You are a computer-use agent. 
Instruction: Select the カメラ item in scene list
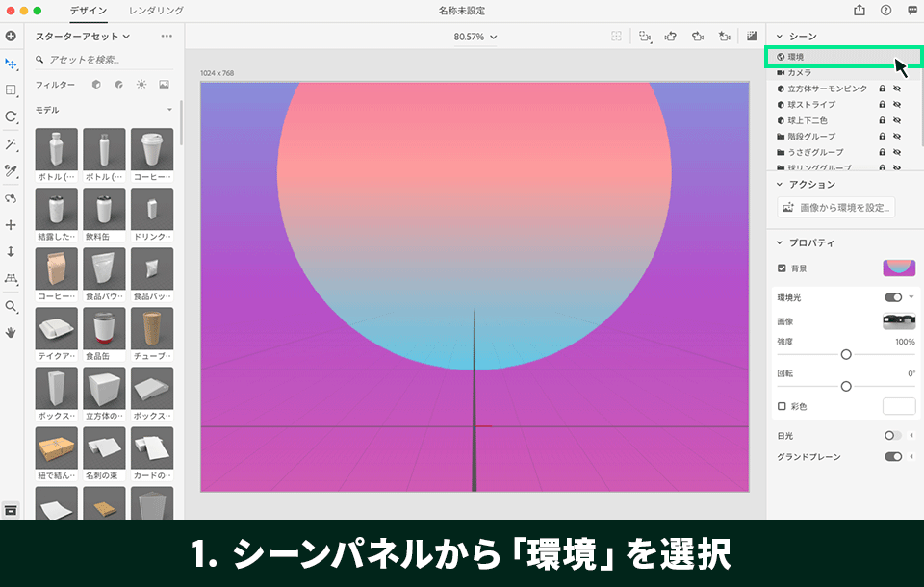point(843,72)
